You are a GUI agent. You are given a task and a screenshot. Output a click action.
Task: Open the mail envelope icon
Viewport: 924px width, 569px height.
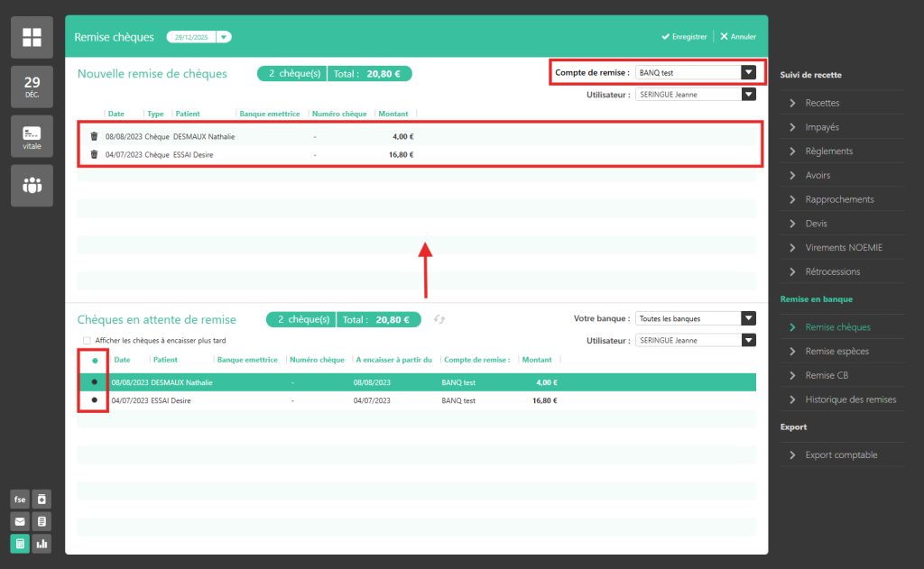pos(19,521)
